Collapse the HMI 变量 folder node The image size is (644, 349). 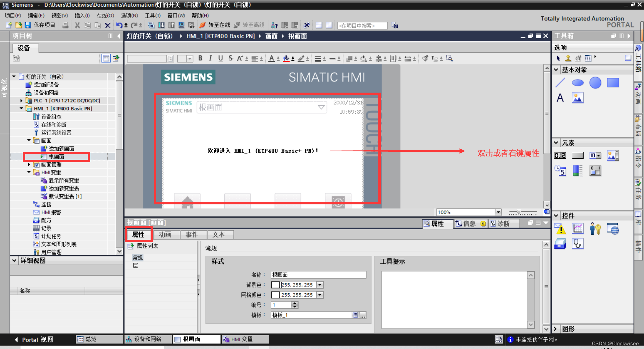[29, 172]
